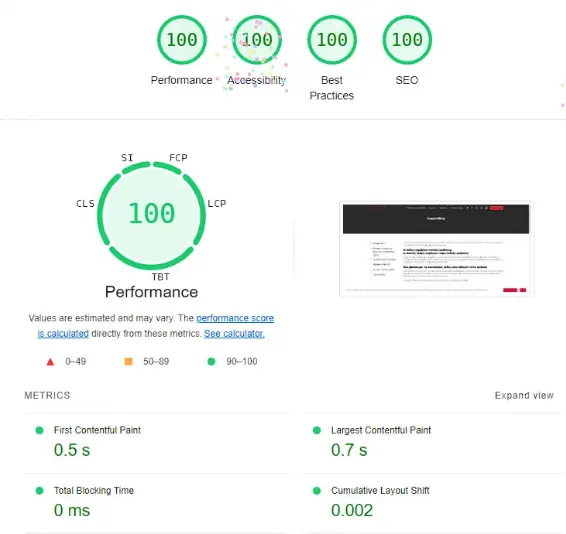Click the Performance score gauge at top
The image size is (566, 534).
click(182, 40)
